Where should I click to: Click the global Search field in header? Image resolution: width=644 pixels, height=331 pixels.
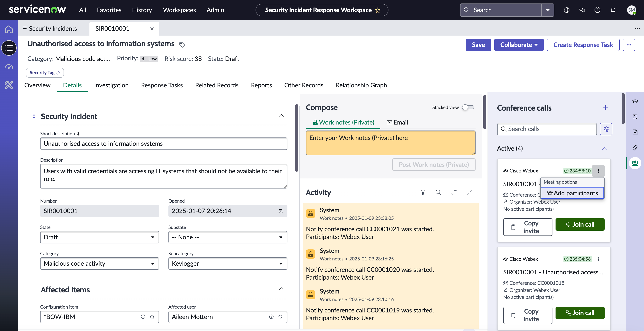501,10
